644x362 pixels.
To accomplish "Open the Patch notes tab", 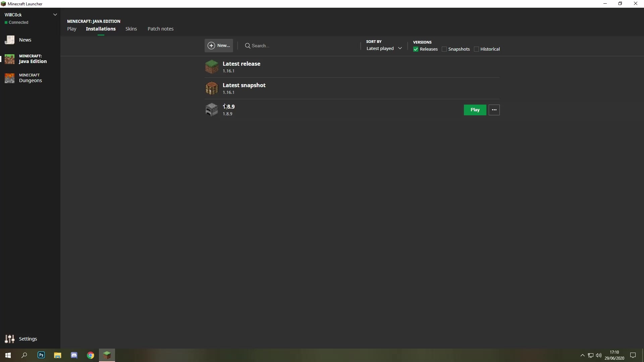I will tap(160, 29).
